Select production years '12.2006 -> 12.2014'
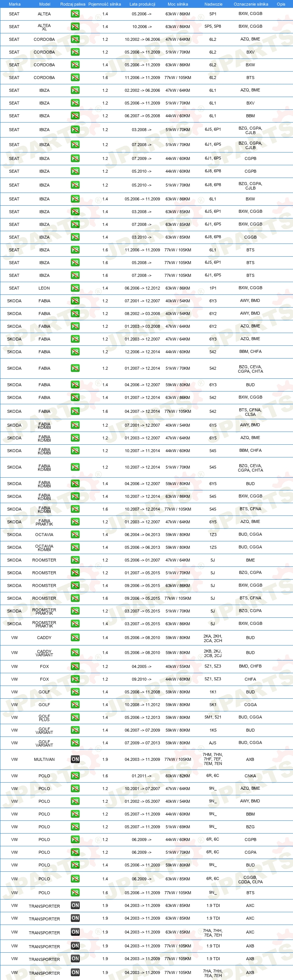Screen dimensions: 293x980 point(142,352)
